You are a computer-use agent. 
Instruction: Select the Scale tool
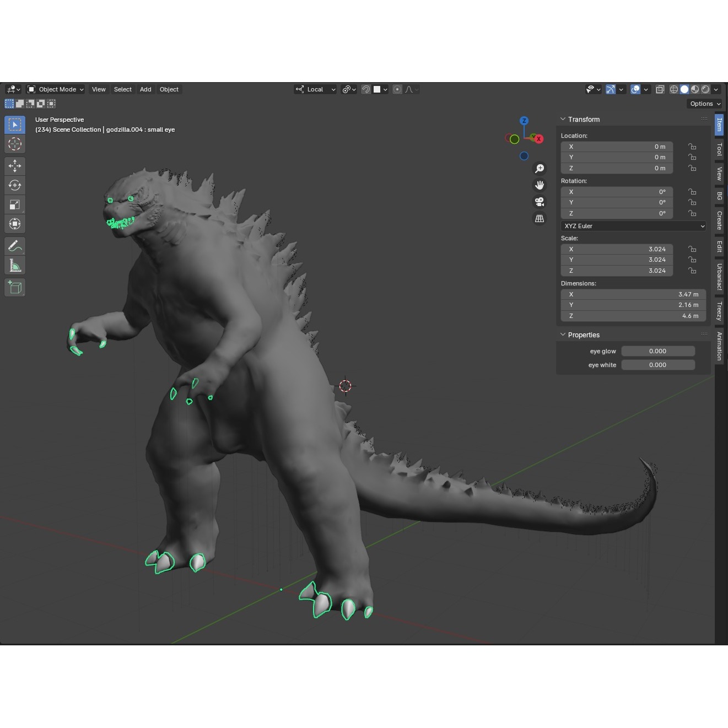pos(15,204)
